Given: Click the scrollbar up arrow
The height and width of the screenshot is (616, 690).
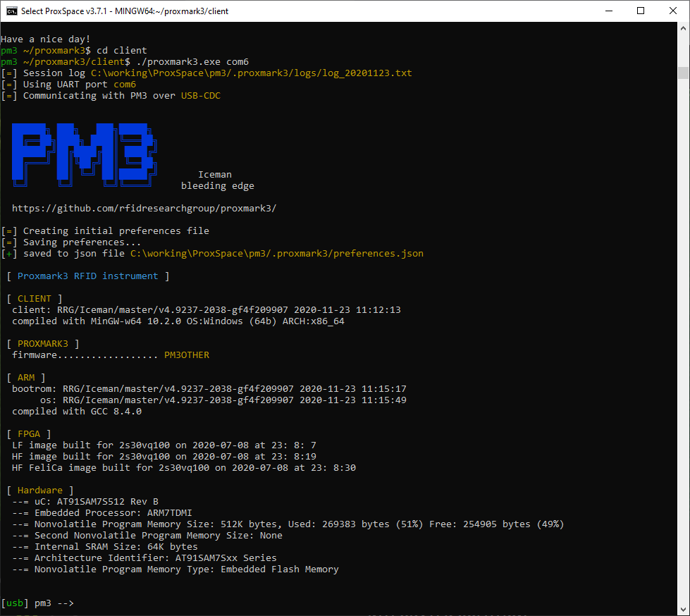Looking at the screenshot, I should tap(683, 29).
